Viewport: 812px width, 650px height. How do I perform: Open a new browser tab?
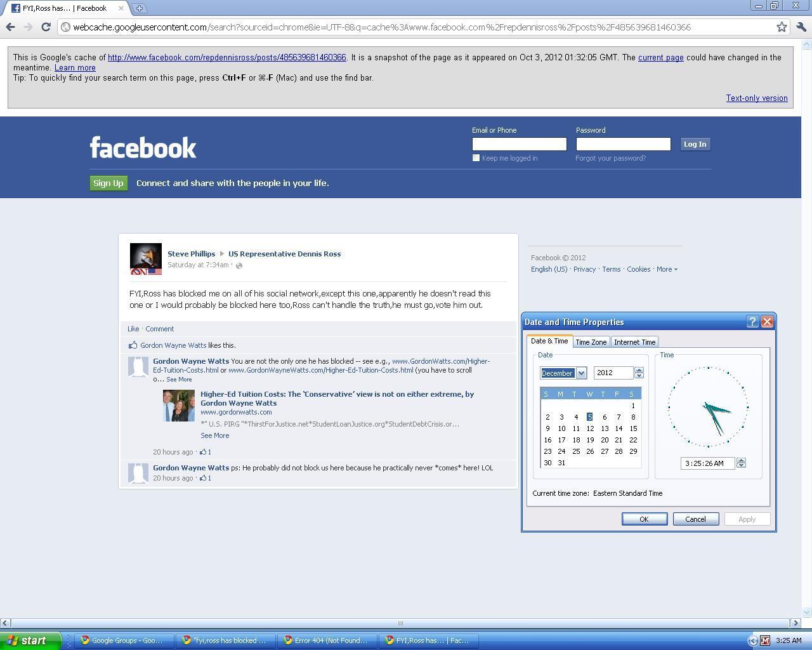point(139,8)
